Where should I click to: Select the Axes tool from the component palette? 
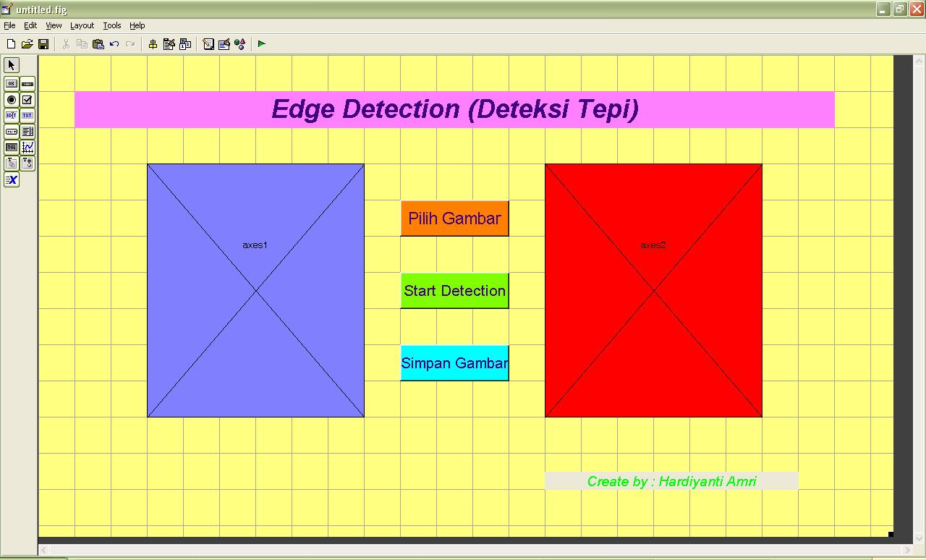click(27, 147)
